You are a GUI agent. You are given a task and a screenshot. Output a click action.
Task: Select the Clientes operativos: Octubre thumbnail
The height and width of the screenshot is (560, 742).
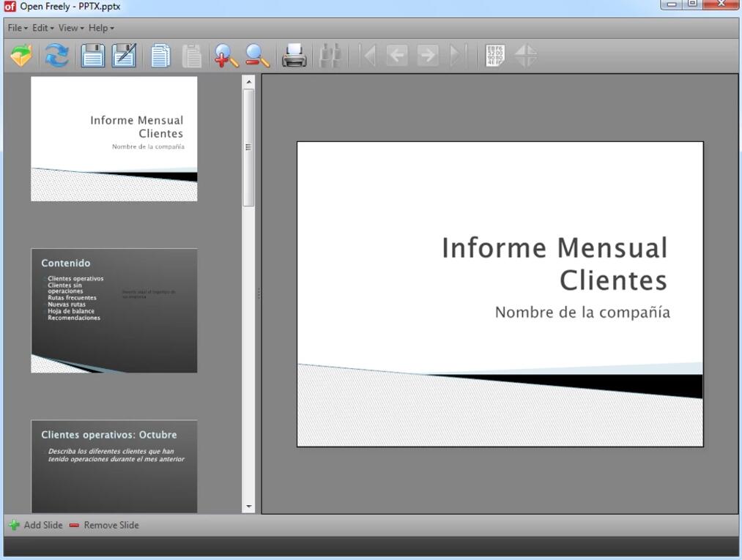tap(114, 466)
